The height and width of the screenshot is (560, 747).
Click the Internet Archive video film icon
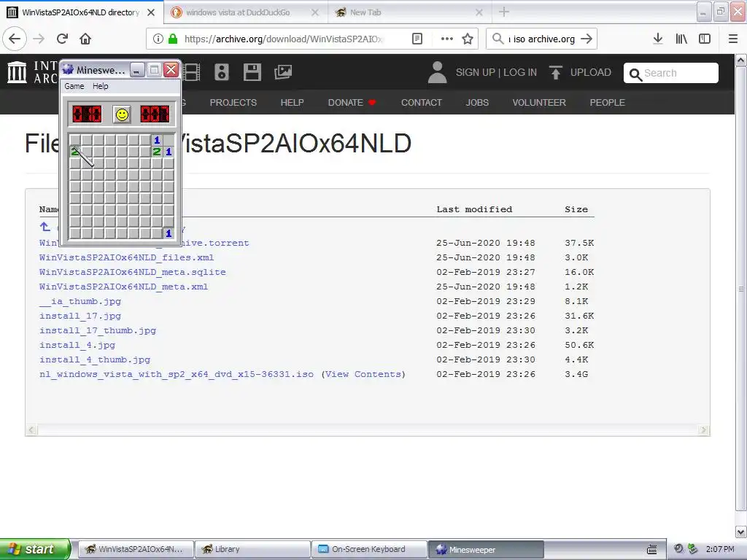coord(192,72)
